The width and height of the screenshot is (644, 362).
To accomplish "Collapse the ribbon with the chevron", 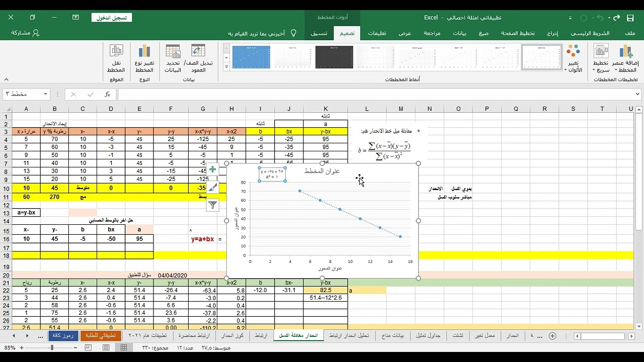I will [6, 79].
